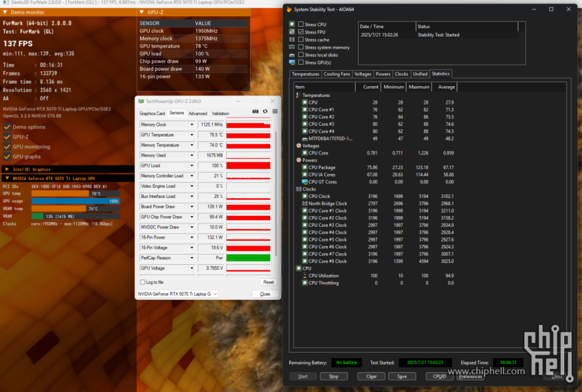Click the Close button in GPU-Z

click(x=265, y=294)
